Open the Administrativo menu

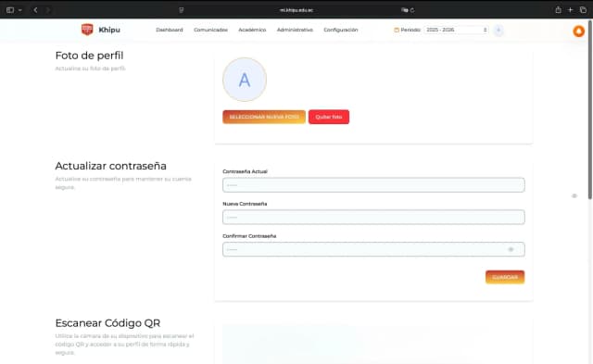pyautogui.click(x=295, y=30)
